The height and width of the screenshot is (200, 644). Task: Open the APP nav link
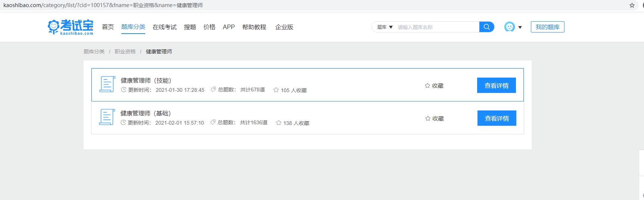tap(229, 27)
